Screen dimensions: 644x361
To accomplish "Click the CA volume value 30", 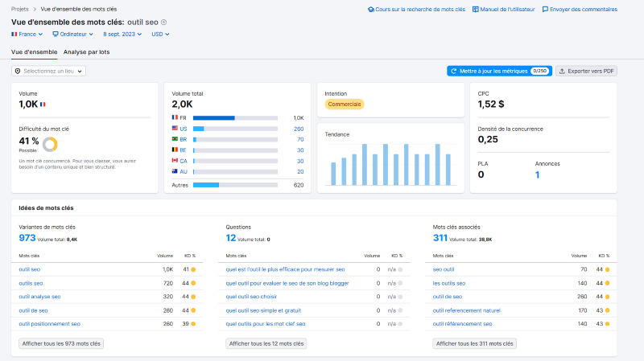I will [300, 162].
